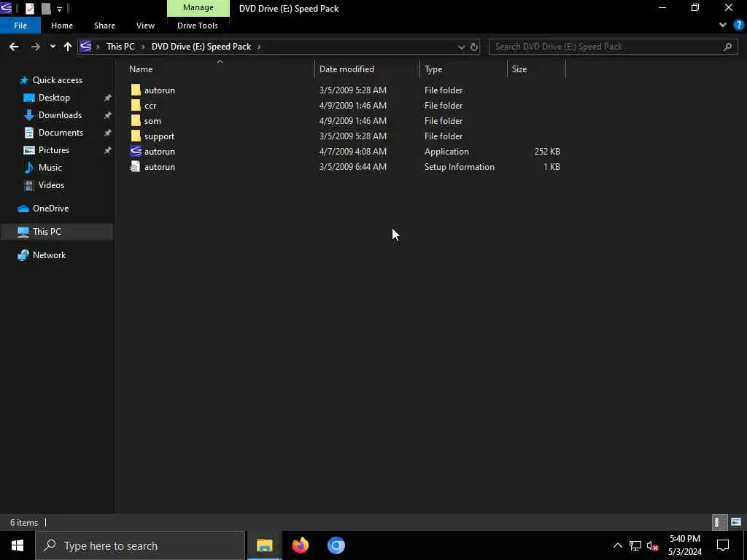Open address bar history dropdown
The height and width of the screenshot is (560, 747).
[461, 47]
